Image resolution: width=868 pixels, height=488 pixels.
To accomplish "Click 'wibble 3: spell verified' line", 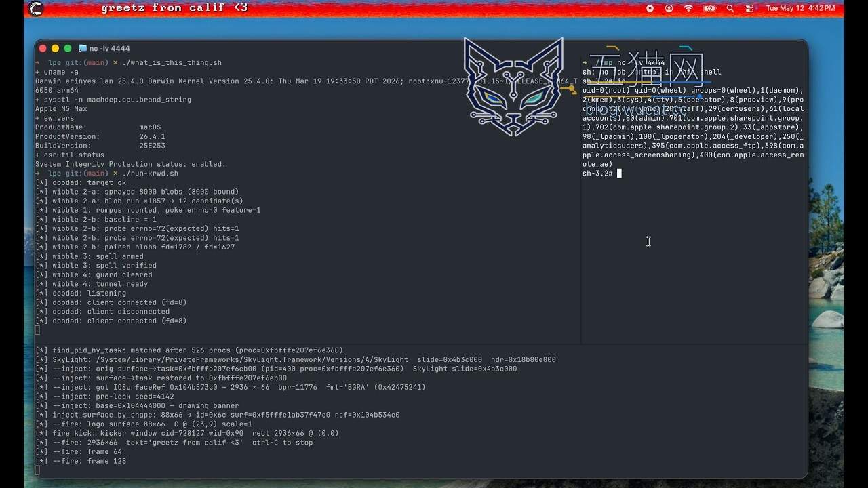I will pyautogui.click(x=96, y=266).
